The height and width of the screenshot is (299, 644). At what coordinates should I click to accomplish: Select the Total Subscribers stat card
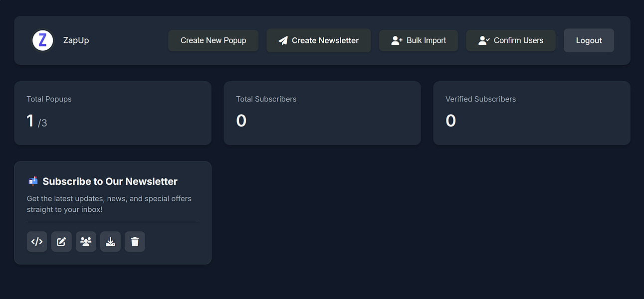(322, 113)
